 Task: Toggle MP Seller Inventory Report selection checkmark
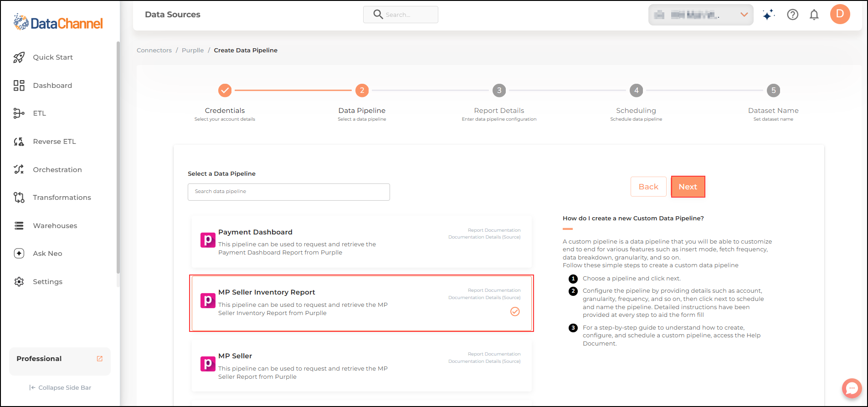pos(515,311)
